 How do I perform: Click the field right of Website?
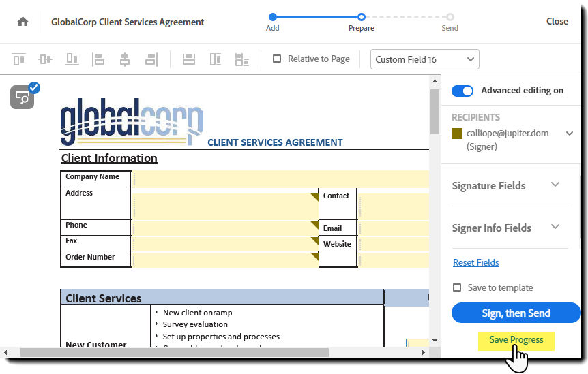tap(394, 244)
